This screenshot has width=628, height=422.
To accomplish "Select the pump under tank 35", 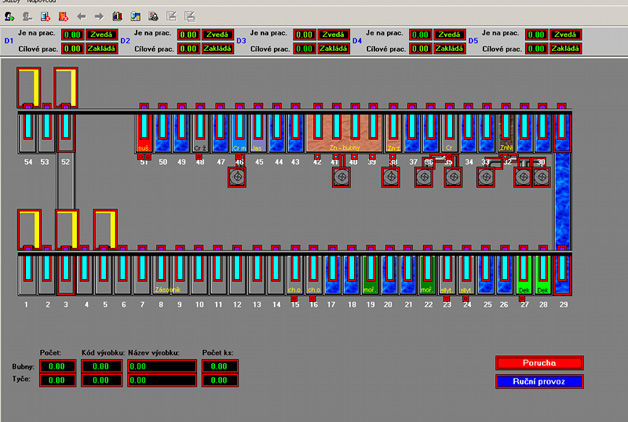I will click(453, 177).
